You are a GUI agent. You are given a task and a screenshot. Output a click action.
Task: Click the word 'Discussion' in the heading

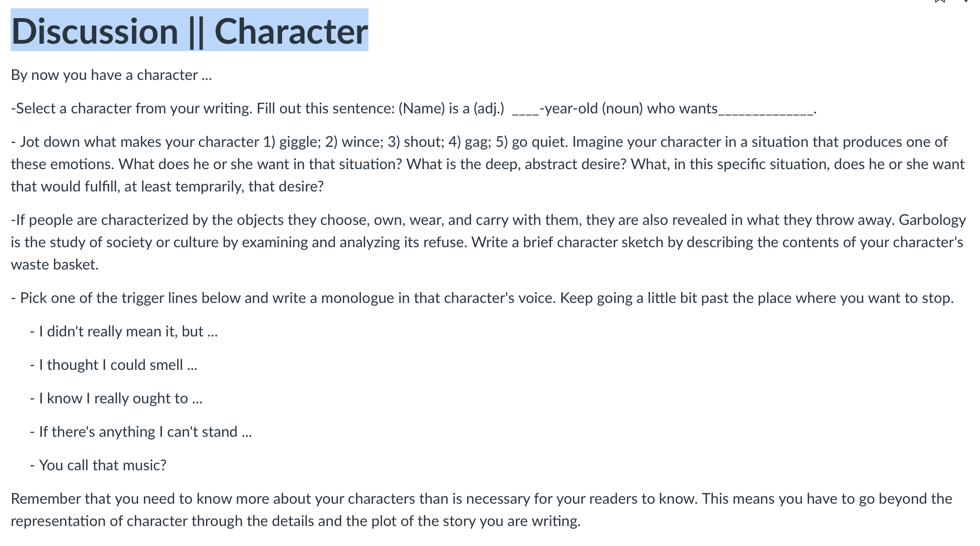pyautogui.click(x=95, y=32)
